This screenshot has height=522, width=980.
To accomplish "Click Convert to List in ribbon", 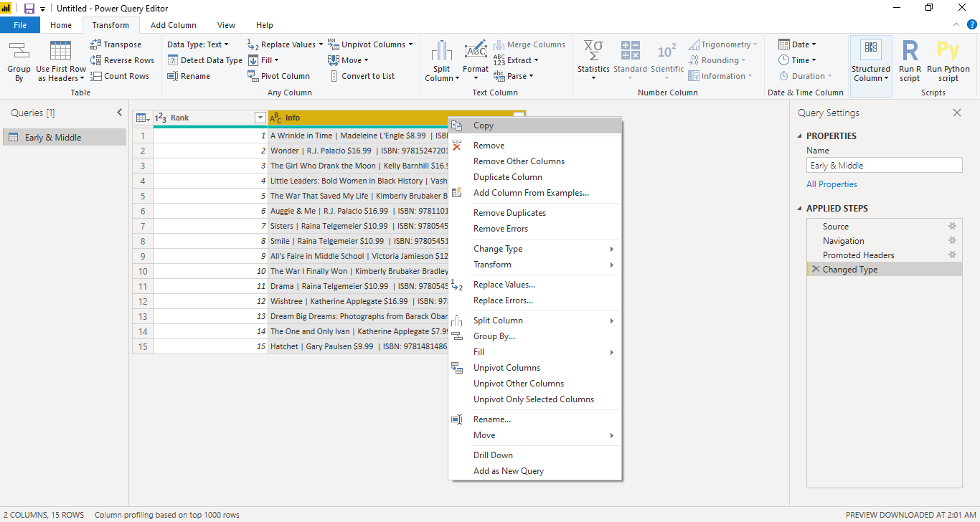I will (x=362, y=76).
